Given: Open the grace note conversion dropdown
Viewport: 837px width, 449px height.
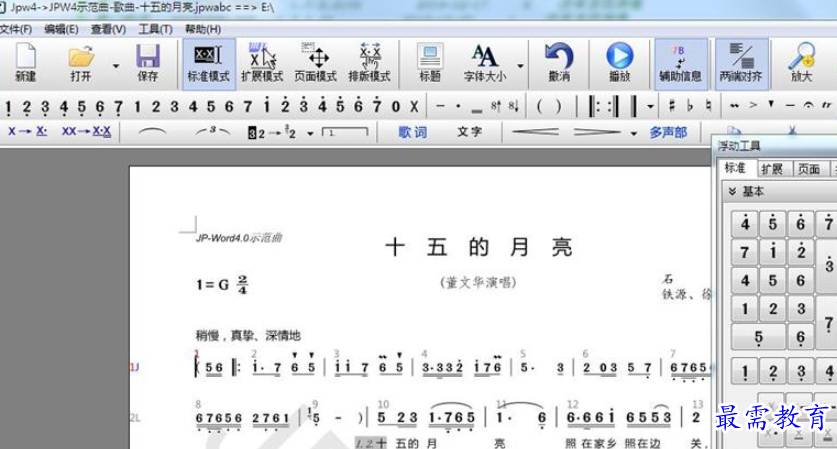Looking at the screenshot, I should (x=310, y=133).
